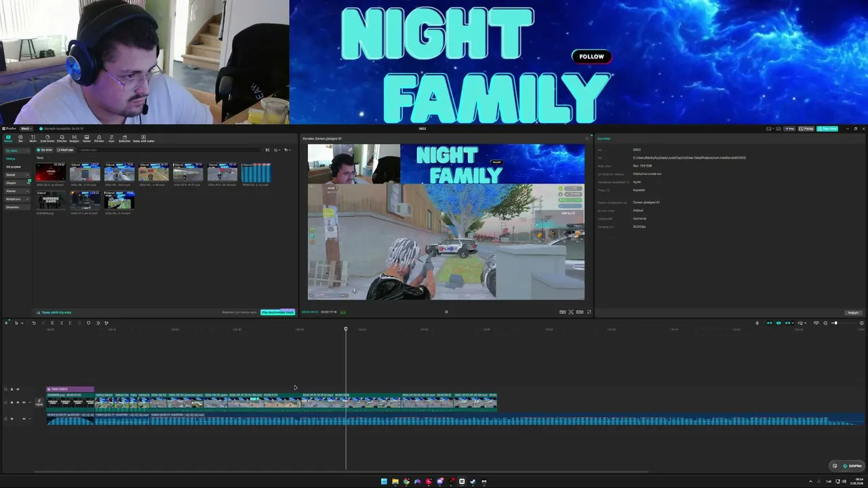Image resolution: width=868 pixels, height=488 pixels.
Task: Open the Çıkartmalar stickers tab
Action: (47, 139)
